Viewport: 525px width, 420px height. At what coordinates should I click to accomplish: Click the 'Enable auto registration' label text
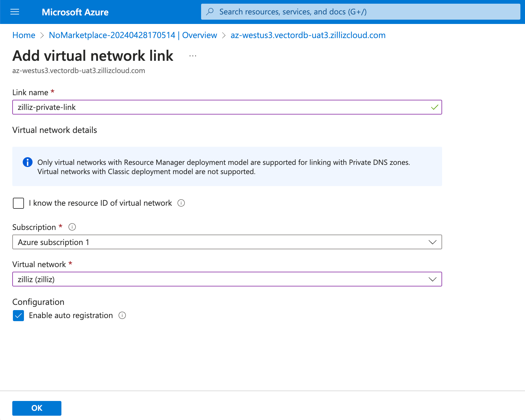coord(71,315)
